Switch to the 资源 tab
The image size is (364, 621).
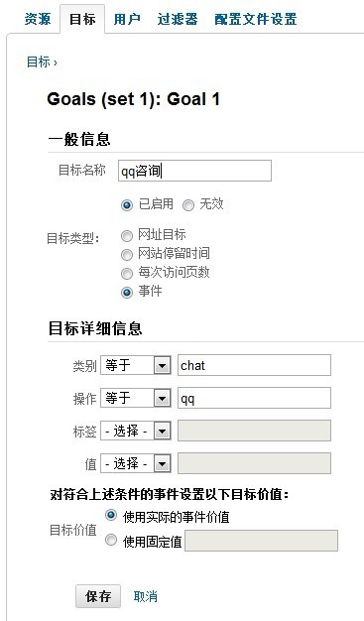pyautogui.click(x=38, y=19)
